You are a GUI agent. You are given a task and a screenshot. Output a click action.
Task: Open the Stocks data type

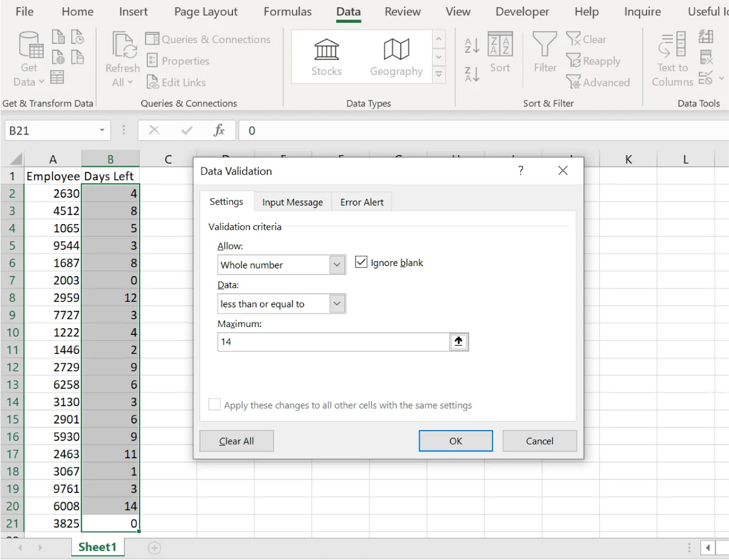pyautogui.click(x=326, y=56)
